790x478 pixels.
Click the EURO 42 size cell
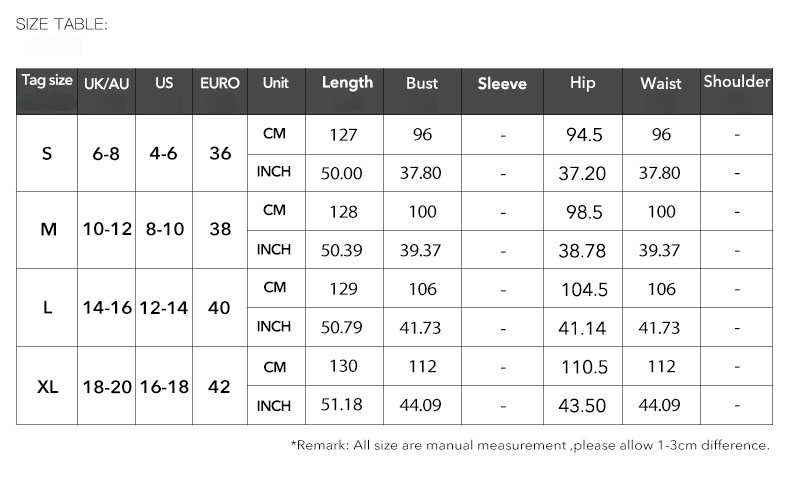coord(220,387)
